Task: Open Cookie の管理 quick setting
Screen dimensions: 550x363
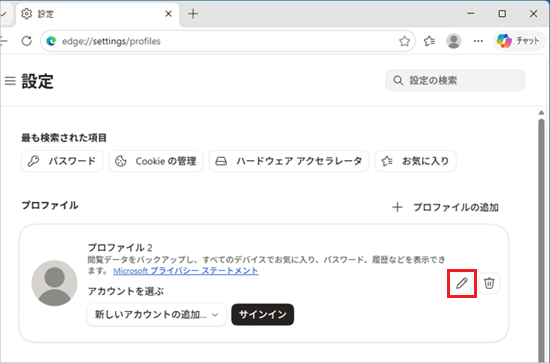Action: (156, 161)
